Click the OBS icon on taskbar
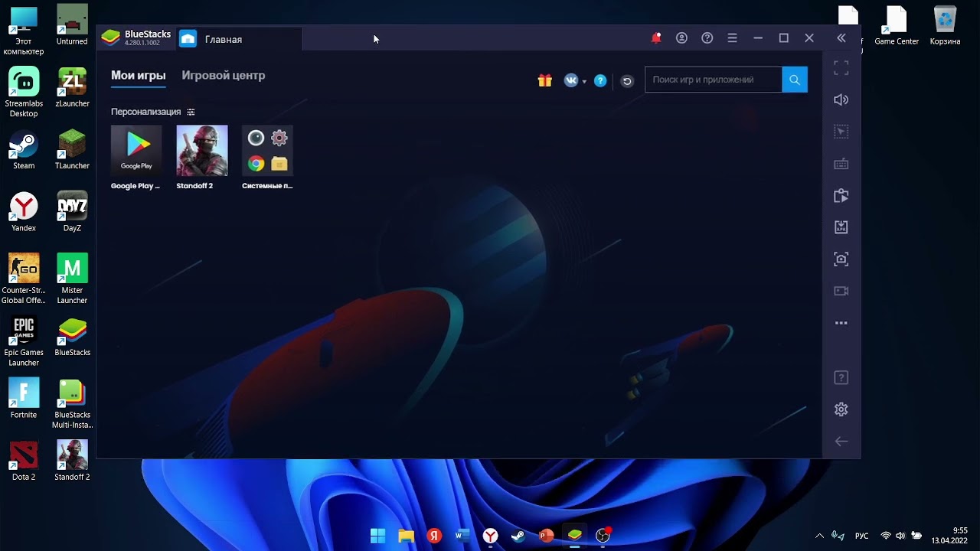 tap(603, 536)
